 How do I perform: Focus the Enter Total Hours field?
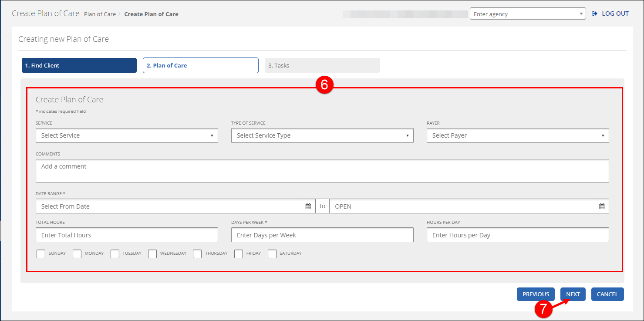pos(127,235)
